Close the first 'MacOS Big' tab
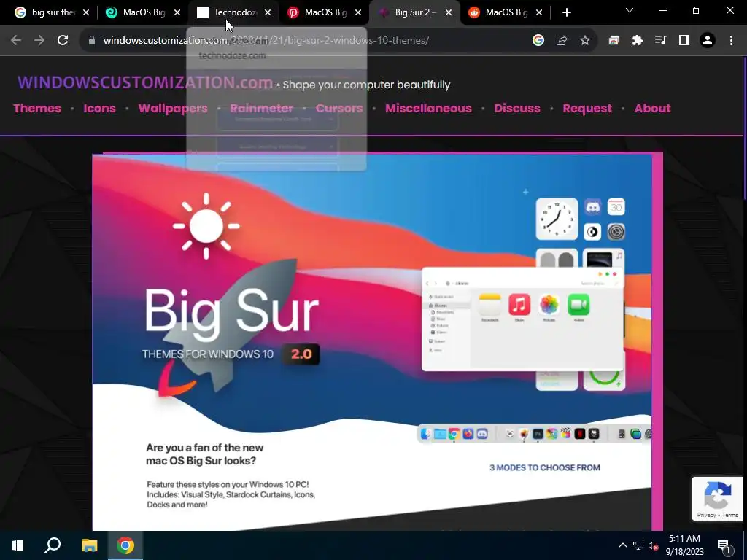Viewport: 747px width, 560px height. click(177, 12)
